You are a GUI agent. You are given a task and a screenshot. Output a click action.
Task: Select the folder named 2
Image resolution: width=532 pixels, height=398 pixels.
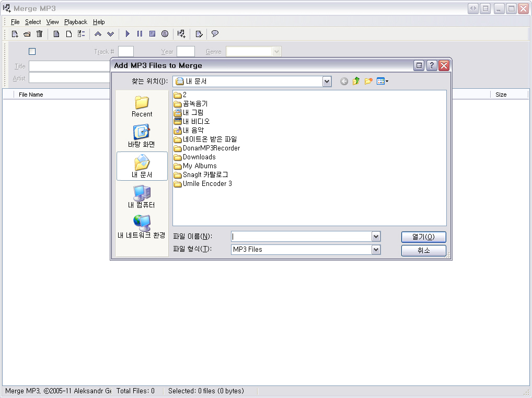(x=180, y=95)
